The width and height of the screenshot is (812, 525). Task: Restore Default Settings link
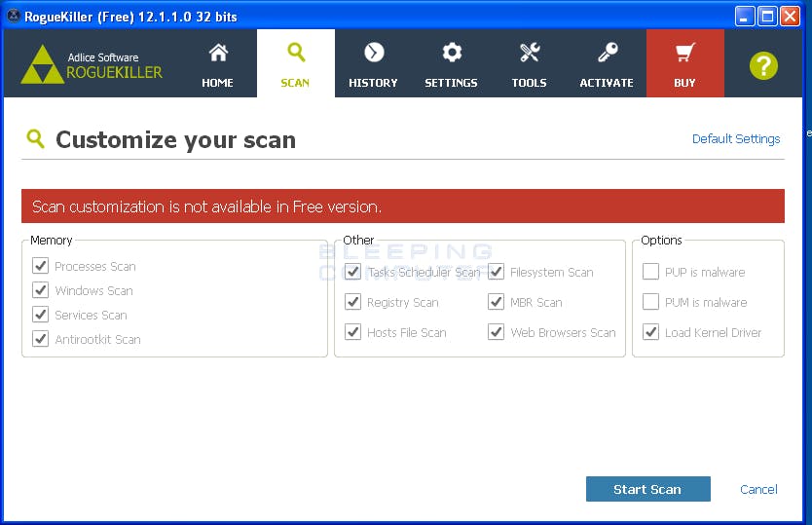[736, 139]
